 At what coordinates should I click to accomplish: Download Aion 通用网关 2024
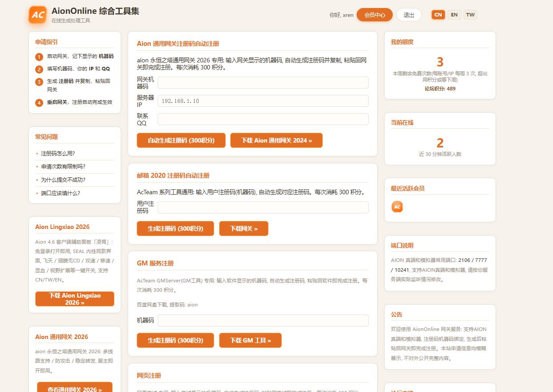[276, 140]
